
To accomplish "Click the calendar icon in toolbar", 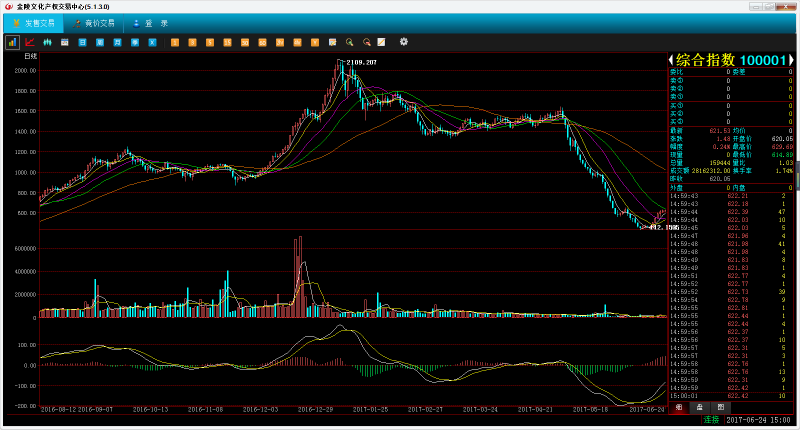I will click(65, 42).
